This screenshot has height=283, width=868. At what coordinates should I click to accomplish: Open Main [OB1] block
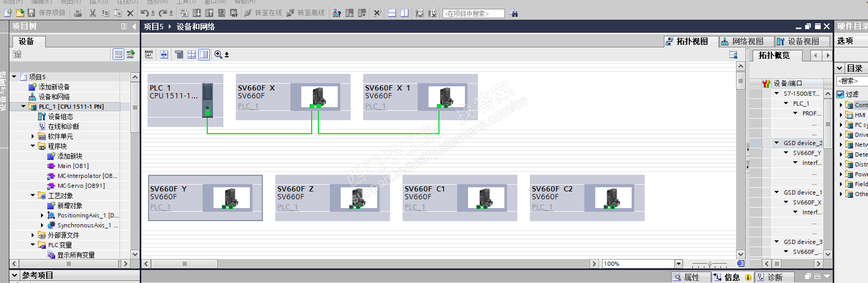pos(73,166)
